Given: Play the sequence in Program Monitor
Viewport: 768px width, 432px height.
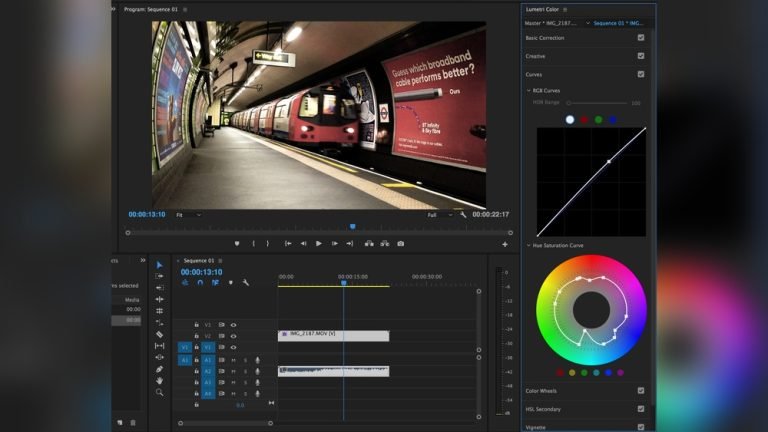Looking at the screenshot, I should [319, 243].
